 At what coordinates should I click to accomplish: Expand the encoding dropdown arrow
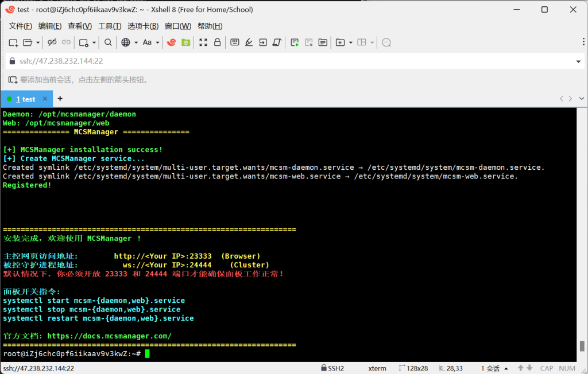coord(136,42)
